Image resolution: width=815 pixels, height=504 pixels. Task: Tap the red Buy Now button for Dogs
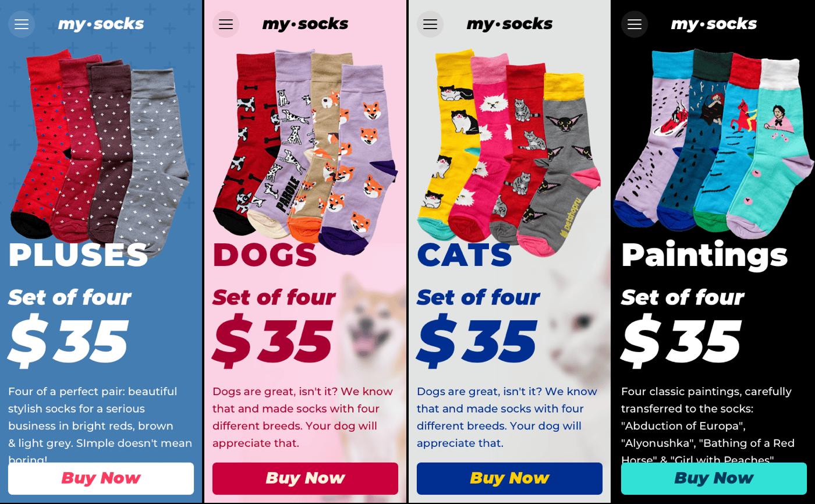pos(305,478)
